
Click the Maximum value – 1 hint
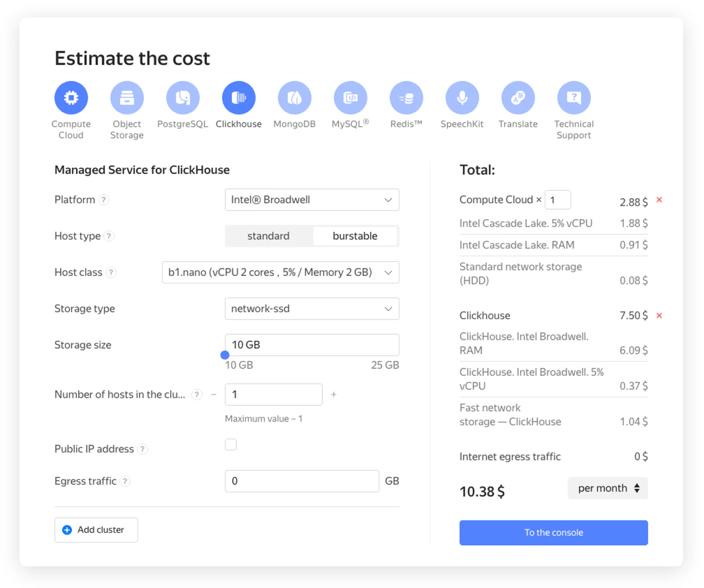pos(264,419)
